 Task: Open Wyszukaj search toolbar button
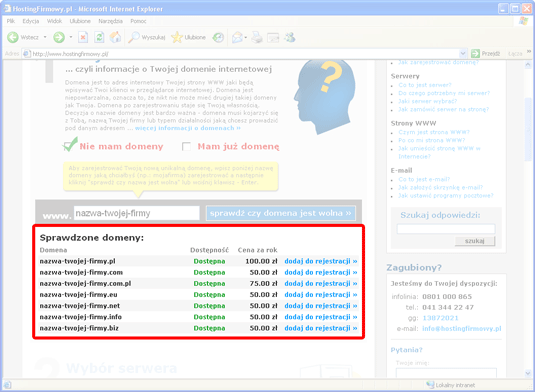(x=147, y=37)
